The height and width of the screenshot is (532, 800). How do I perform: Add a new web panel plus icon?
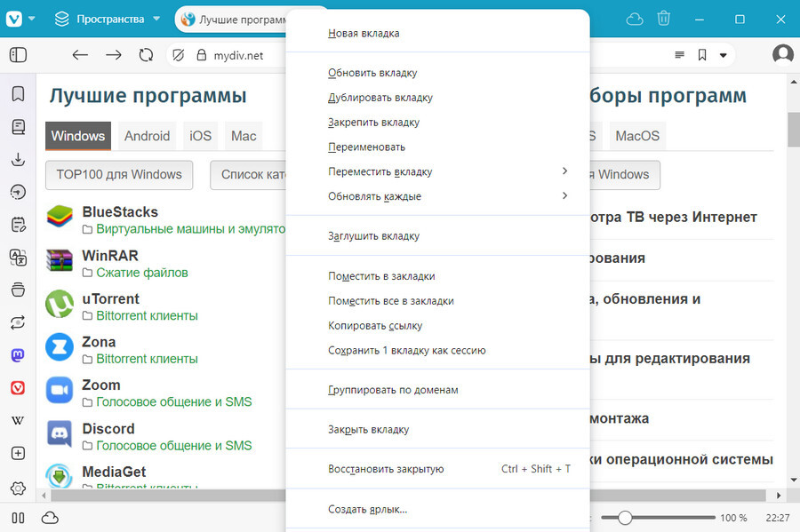pyautogui.click(x=18, y=453)
